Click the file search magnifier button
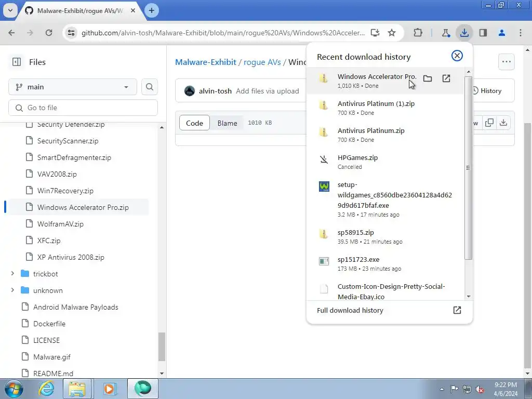 pyautogui.click(x=149, y=87)
